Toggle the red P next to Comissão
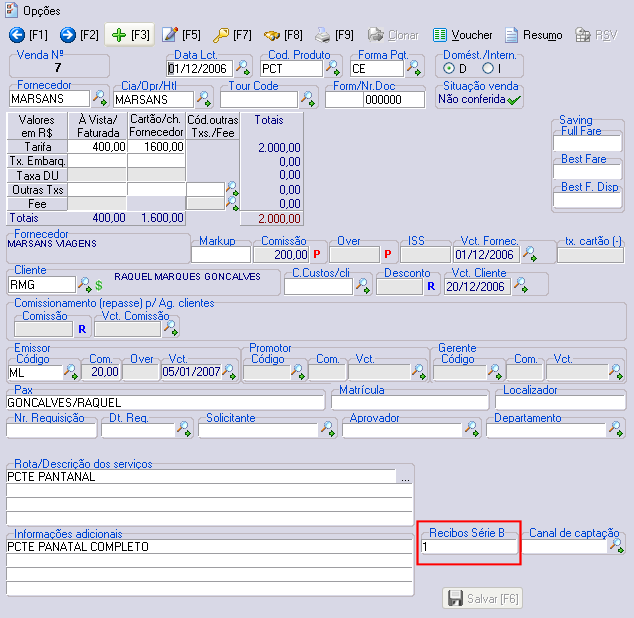The image size is (634, 618). 317,254
